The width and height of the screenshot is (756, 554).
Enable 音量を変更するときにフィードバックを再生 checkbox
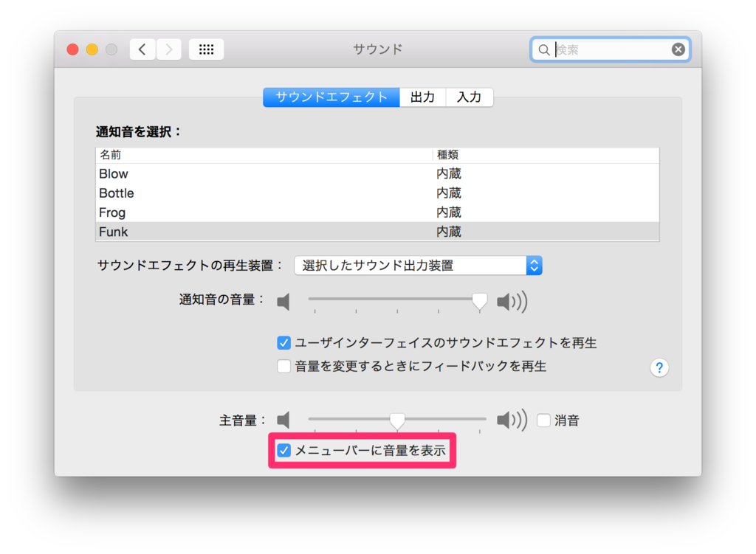tap(284, 366)
